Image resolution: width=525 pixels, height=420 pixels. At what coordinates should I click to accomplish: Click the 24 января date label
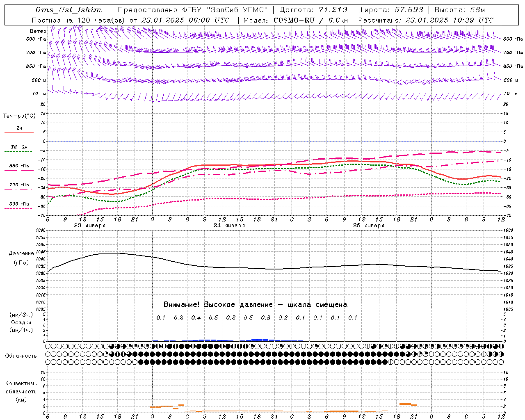[229, 226]
